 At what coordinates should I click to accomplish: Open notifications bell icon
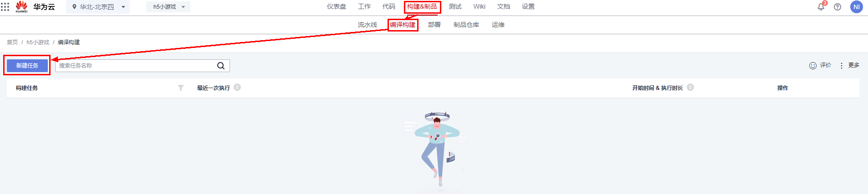click(x=821, y=7)
